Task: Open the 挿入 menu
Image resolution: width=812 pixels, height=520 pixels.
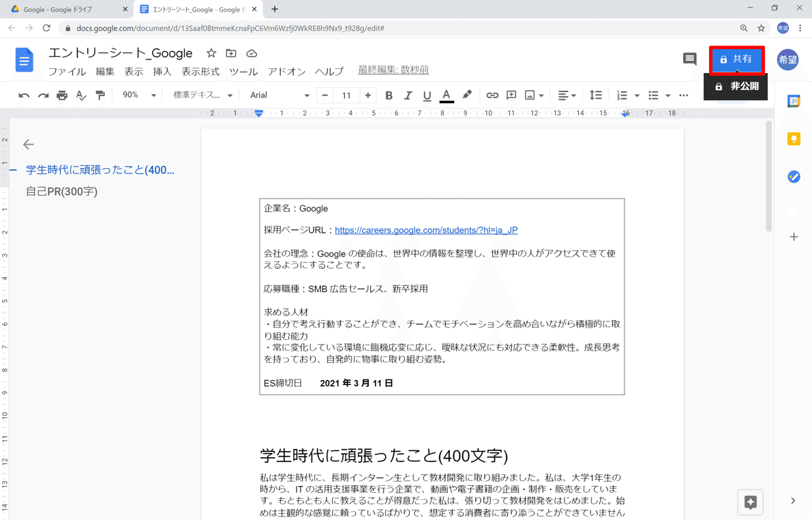Action: (x=162, y=71)
